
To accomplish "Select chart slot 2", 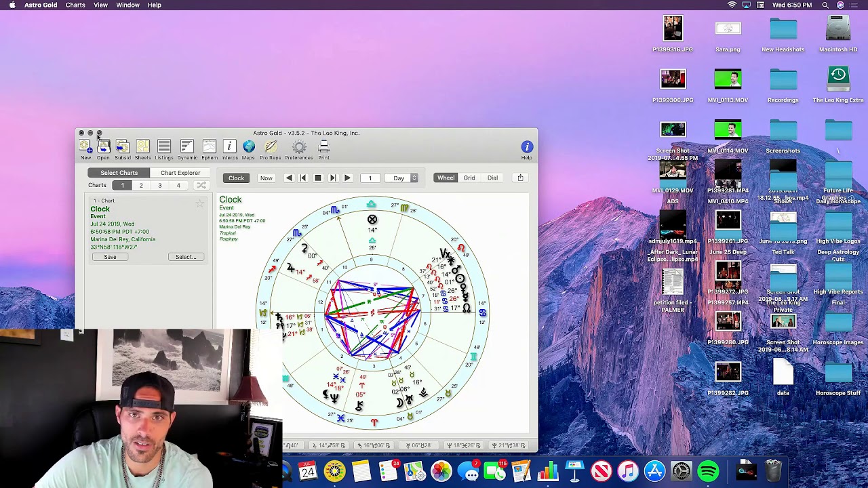I will click(x=141, y=185).
